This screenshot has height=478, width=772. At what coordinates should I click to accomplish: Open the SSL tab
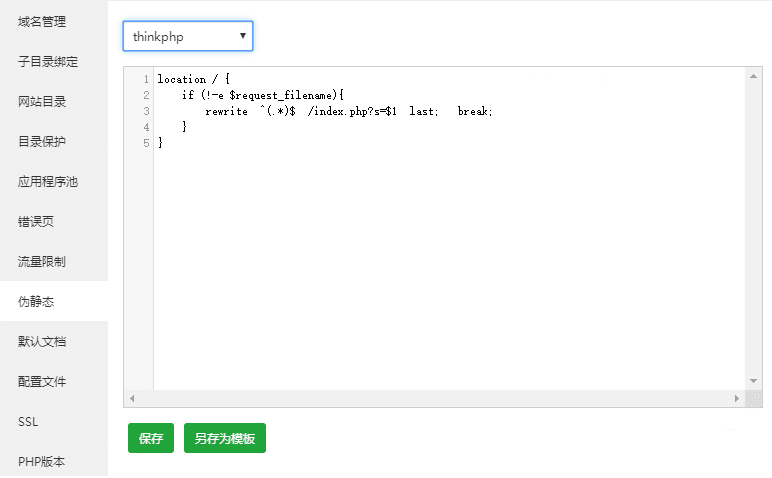(x=28, y=421)
